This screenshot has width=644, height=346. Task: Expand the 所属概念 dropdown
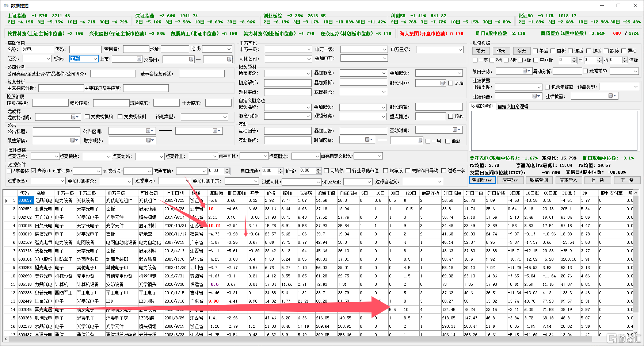click(308, 73)
